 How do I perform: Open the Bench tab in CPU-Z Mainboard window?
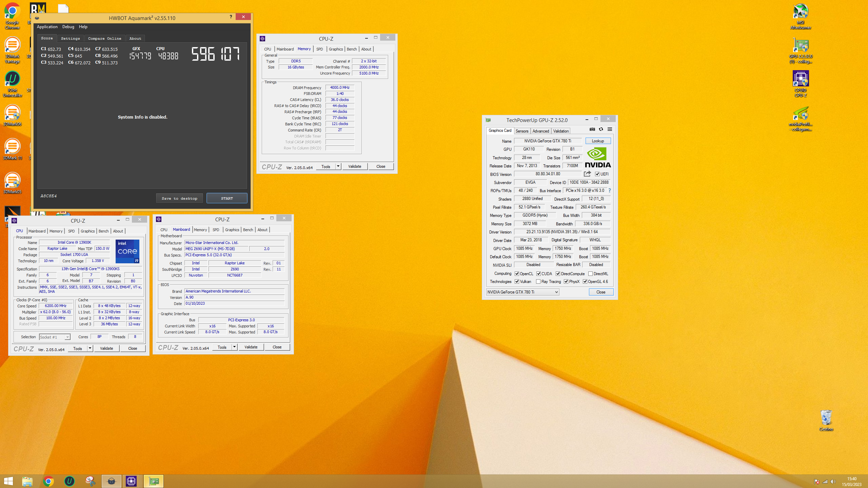pyautogui.click(x=248, y=230)
